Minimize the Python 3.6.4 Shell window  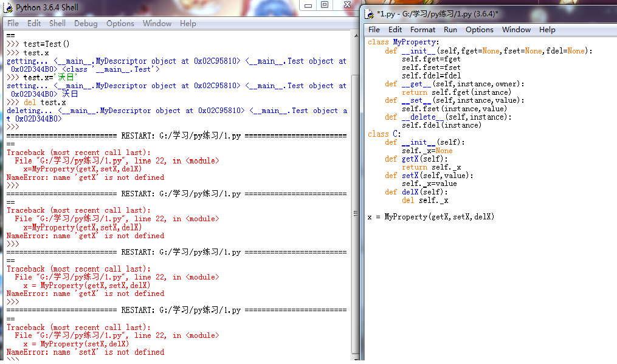[308, 5]
